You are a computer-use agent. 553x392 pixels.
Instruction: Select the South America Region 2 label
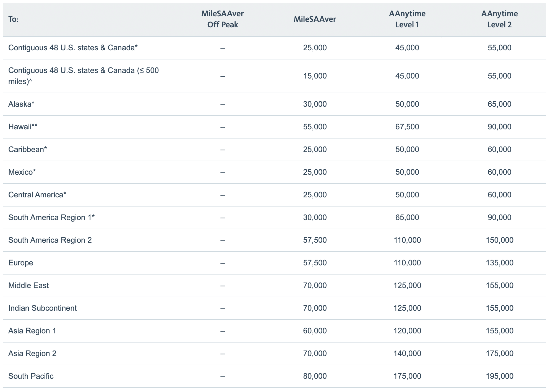click(x=50, y=240)
